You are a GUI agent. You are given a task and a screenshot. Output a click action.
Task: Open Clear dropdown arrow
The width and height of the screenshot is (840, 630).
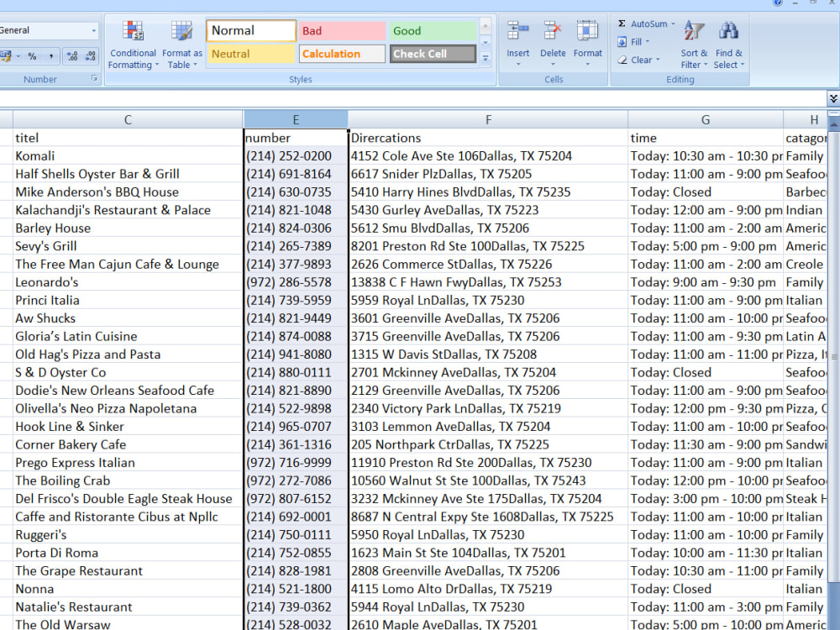click(x=658, y=60)
